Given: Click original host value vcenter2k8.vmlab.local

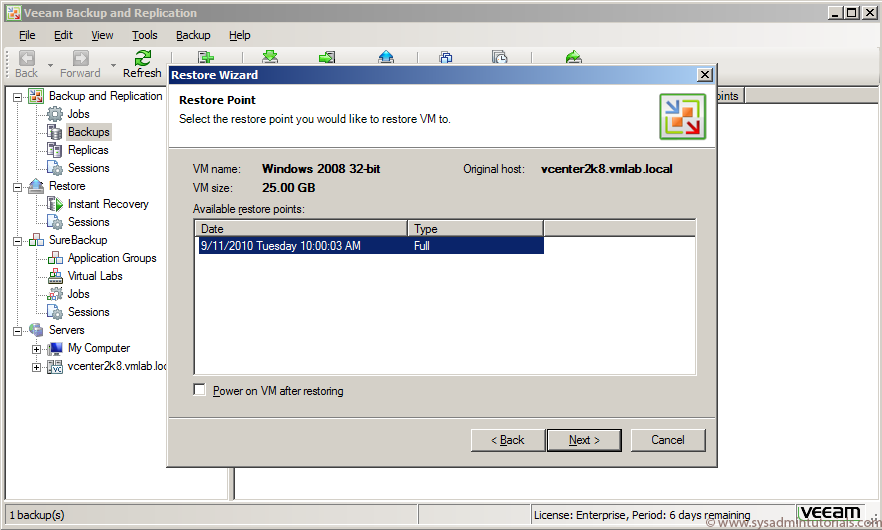Looking at the screenshot, I should pyautogui.click(x=606, y=169).
